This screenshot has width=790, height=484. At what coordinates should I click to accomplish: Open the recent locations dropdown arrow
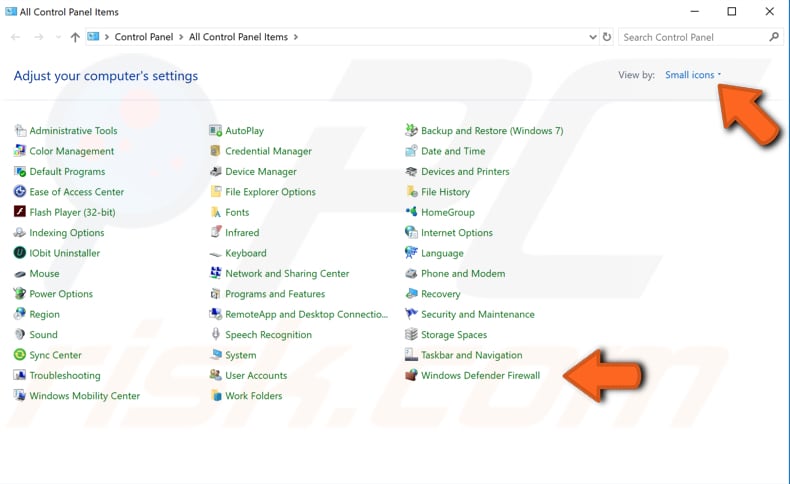coord(57,37)
